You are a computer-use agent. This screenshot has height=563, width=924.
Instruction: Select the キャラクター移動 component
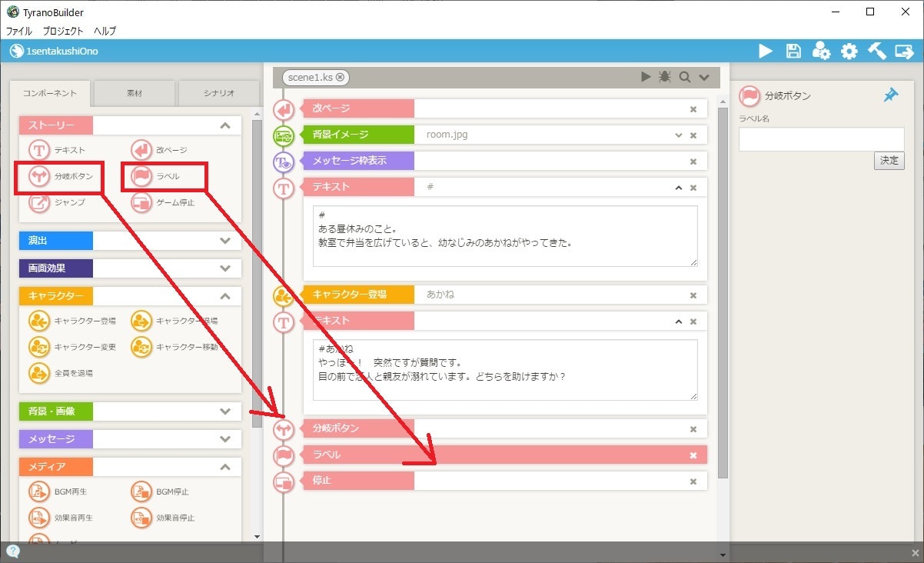[174, 347]
